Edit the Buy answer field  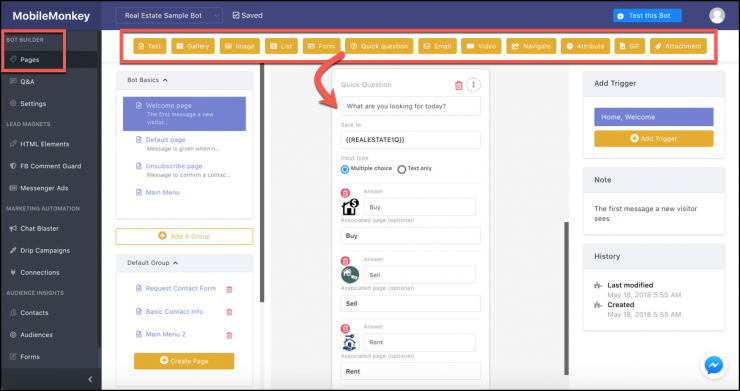click(420, 207)
